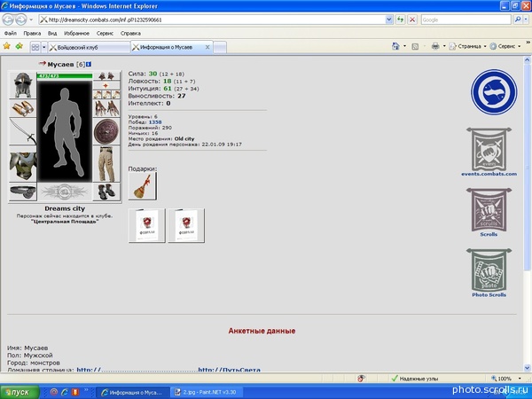Click the character silhouette image
The width and height of the screenshot is (532, 399).
(65, 130)
